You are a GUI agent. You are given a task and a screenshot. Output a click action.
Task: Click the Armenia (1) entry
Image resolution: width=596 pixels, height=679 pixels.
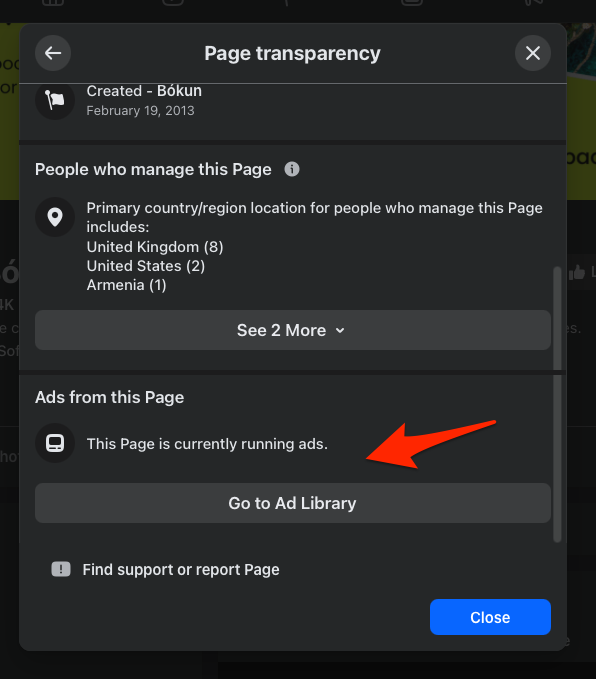(126, 285)
